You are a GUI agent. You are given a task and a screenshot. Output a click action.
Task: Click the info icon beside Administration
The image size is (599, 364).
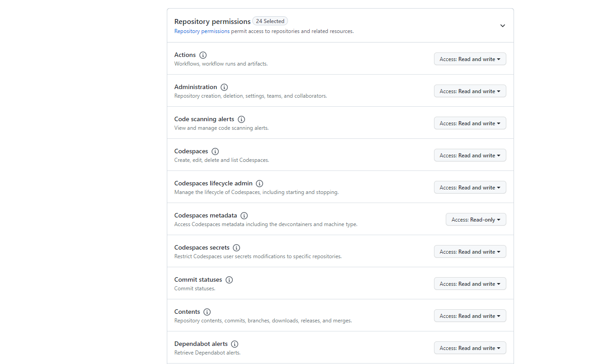[x=224, y=87]
